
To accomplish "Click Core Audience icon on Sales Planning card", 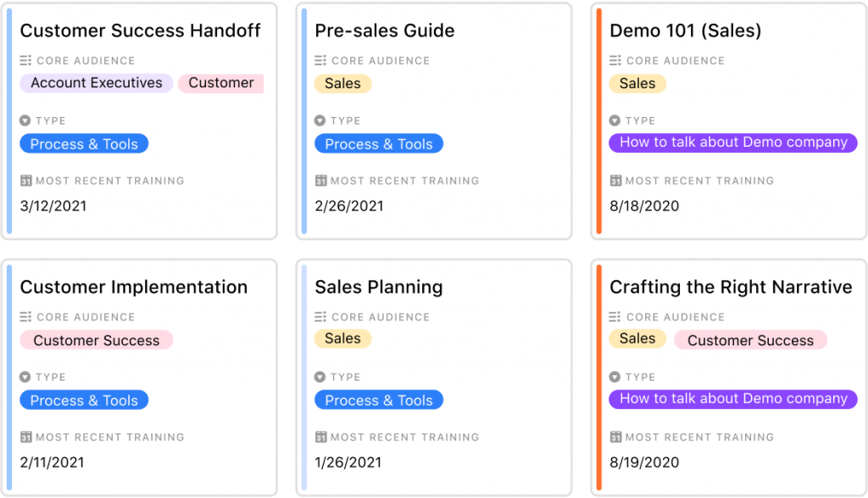I will click(320, 317).
